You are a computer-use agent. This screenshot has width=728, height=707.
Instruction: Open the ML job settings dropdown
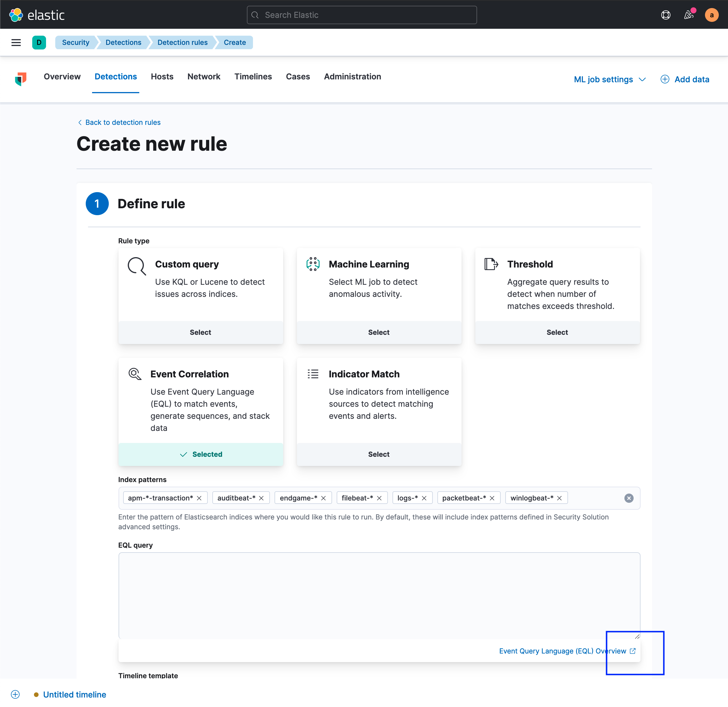(x=609, y=79)
